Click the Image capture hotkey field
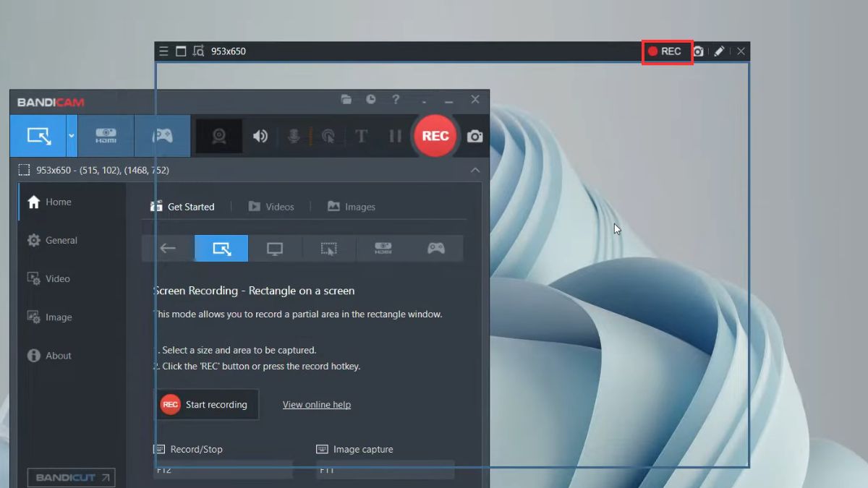Screen dimensions: 868x488 (386, 469)
